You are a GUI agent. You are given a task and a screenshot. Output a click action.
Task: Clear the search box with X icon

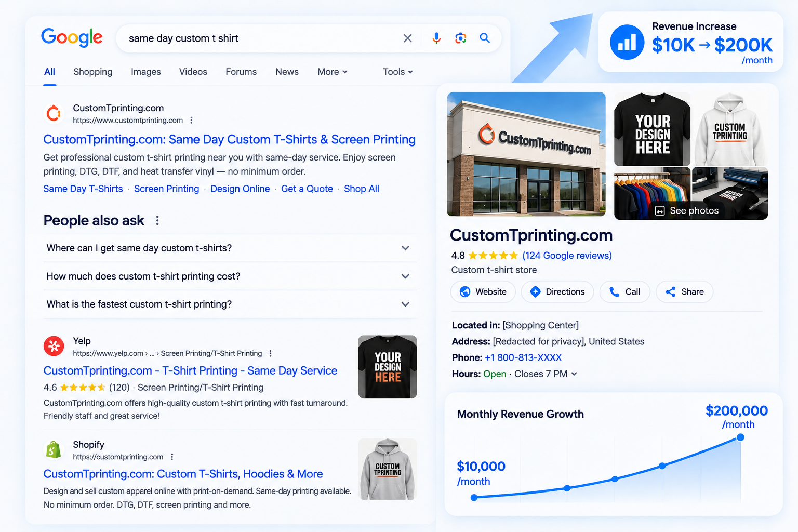pyautogui.click(x=408, y=38)
